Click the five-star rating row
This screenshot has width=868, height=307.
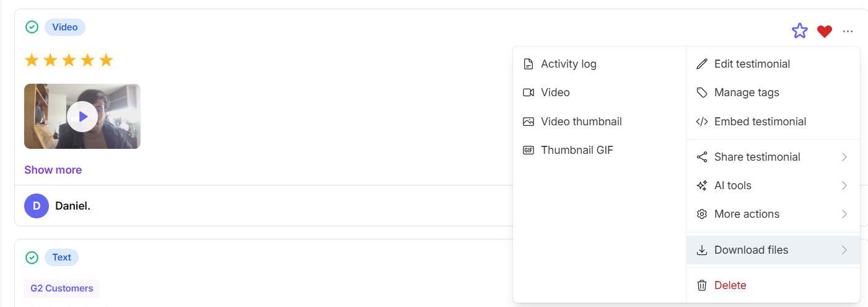point(69,60)
